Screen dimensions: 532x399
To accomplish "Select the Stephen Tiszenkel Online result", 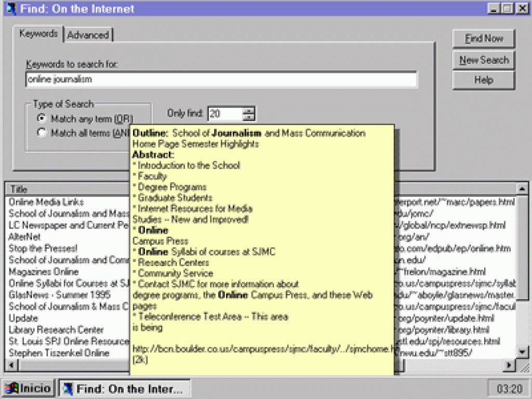I will coord(59,353).
